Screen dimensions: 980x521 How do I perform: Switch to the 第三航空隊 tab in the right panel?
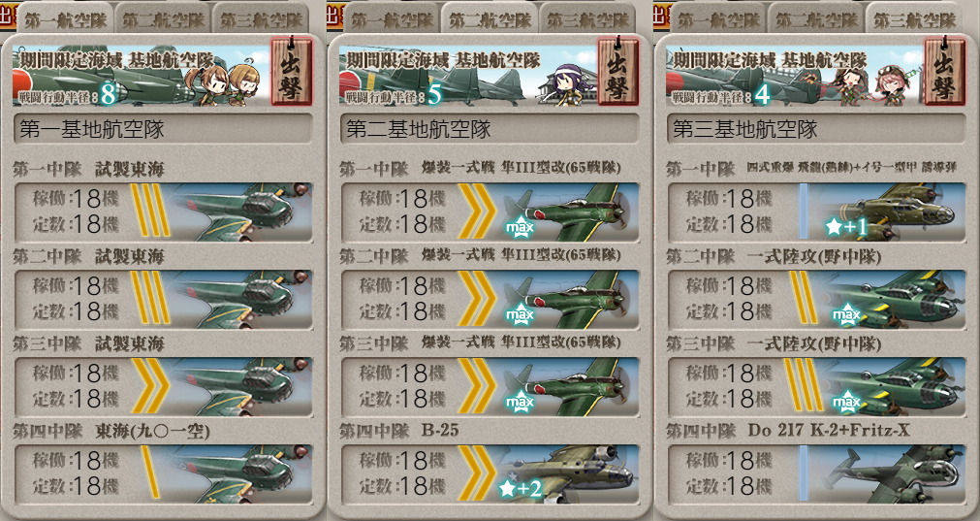coord(914,19)
